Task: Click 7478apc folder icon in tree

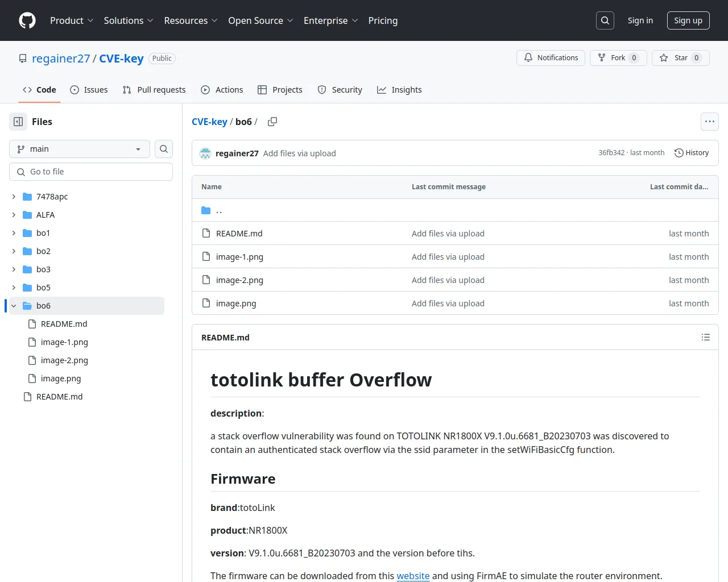Action: coord(27,197)
